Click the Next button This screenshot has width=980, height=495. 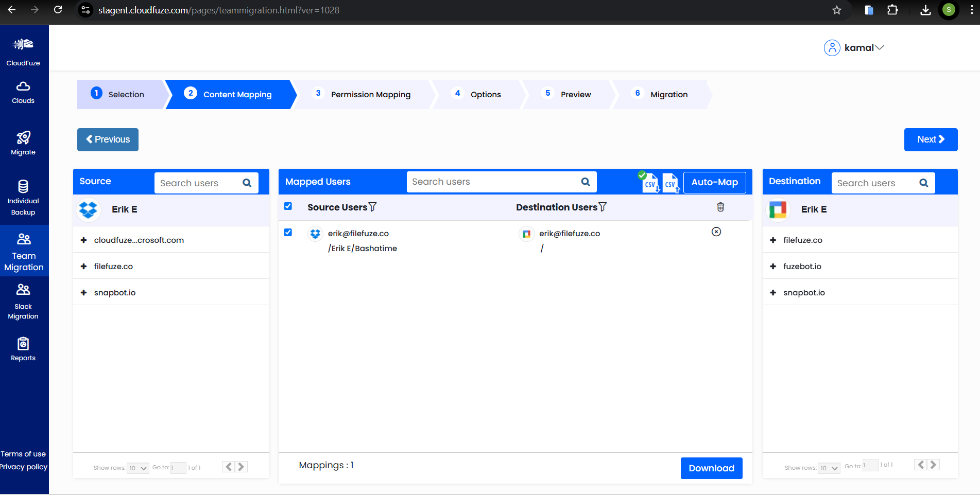pos(931,139)
